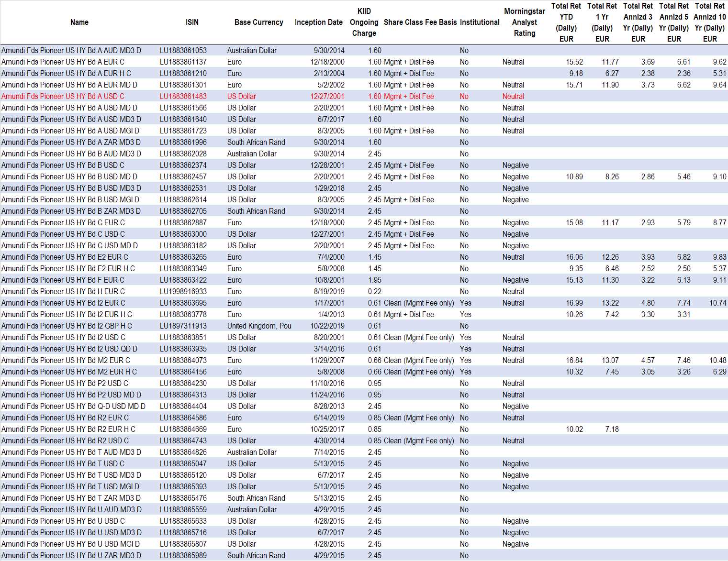Select the KIID Ongoing Charge header
728x561 pixels.
[x=364, y=22]
